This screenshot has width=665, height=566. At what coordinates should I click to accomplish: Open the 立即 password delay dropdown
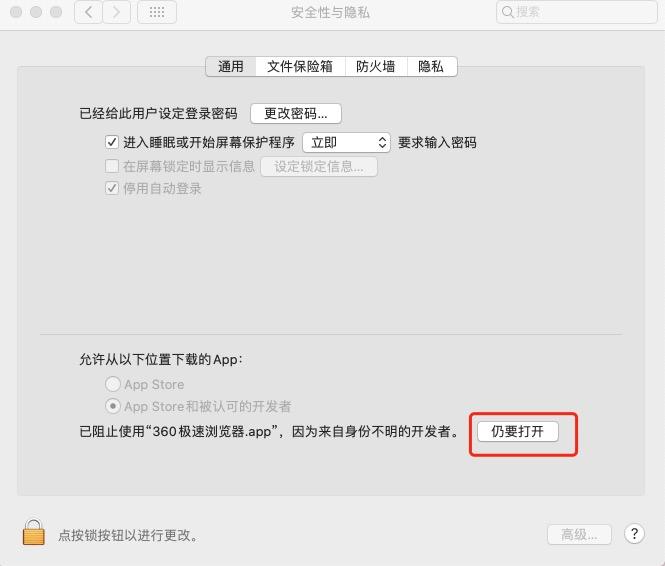346,142
